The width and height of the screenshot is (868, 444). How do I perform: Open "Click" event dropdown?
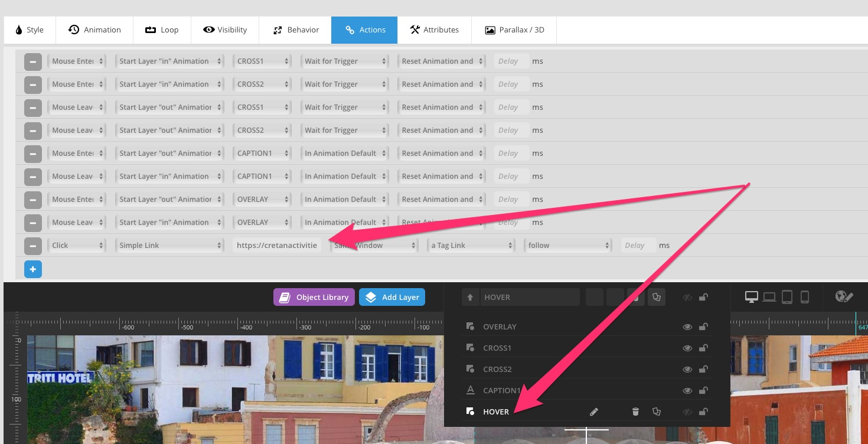(77, 246)
